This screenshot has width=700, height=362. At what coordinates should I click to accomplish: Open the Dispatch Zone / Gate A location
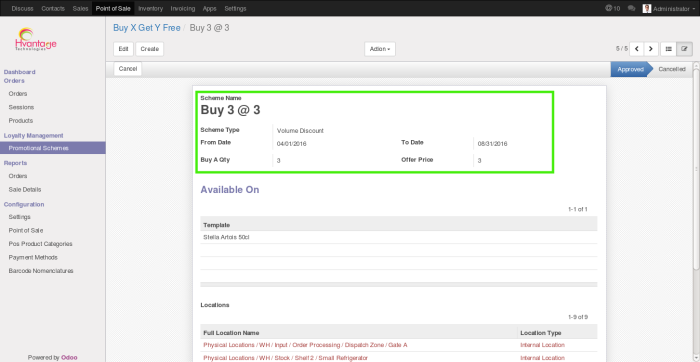pos(305,345)
